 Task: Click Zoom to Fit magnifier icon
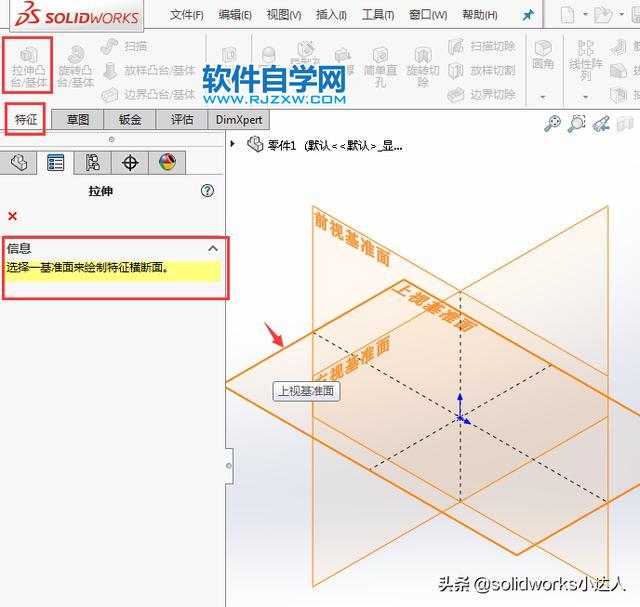click(553, 123)
